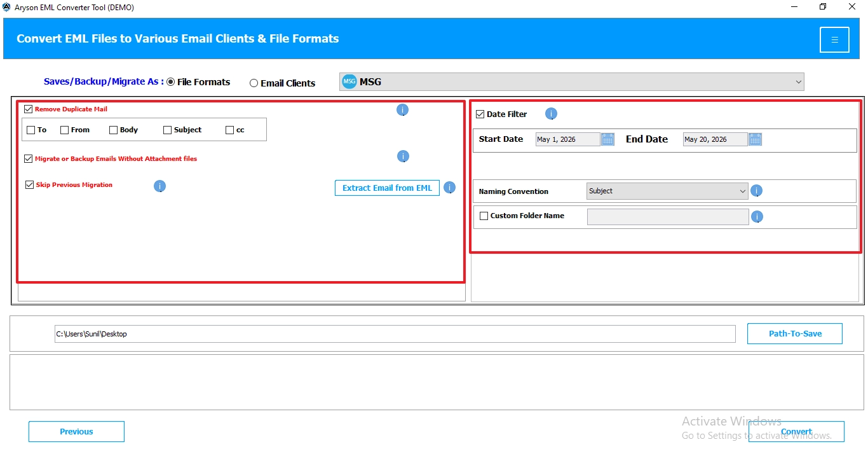Toggle Skip Previous Migration checkbox
Image resolution: width=868 pixels, height=463 pixels.
[x=29, y=184]
